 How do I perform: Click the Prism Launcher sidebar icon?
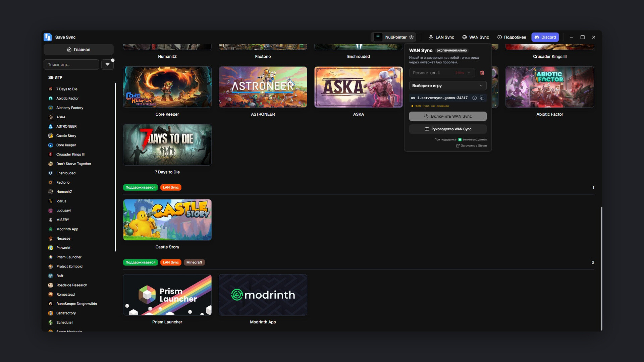coord(51,257)
